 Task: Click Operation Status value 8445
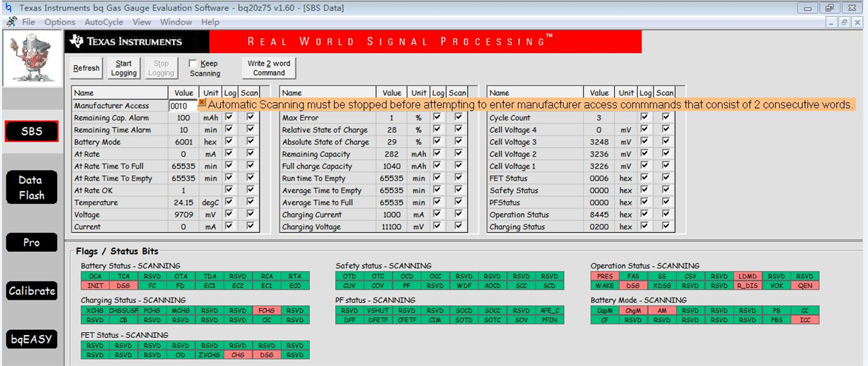pyautogui.click(x=599, y=214)
